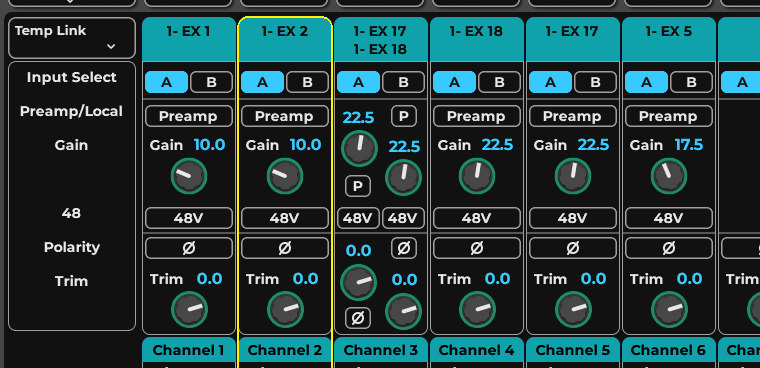Select input A on Channel 2
The image size is (760, 368).
pos(262,82)
